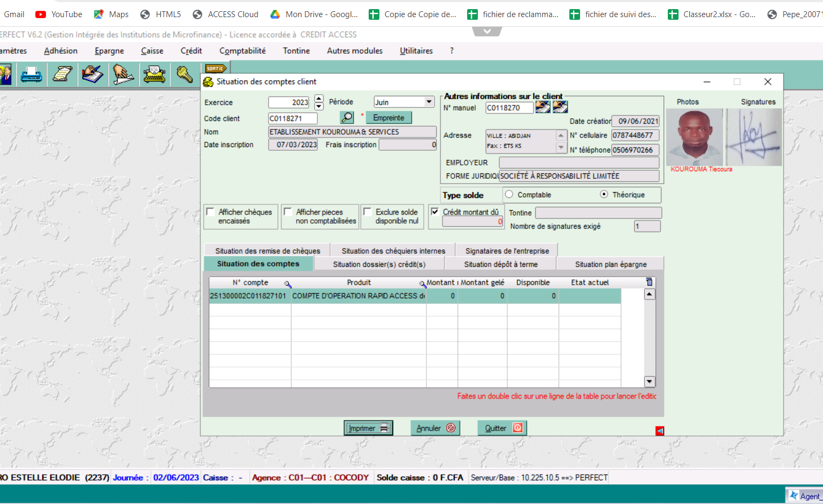Click the hand handing paper toolbar icon
Image resolution: width=823 pixels, height=504 pixels.
123,74
